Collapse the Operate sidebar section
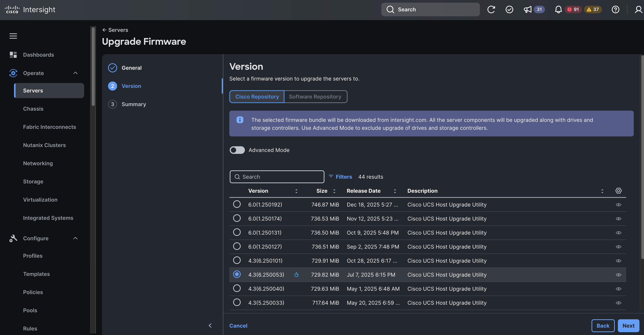644x335 pixels. click(x=75, y=73)
